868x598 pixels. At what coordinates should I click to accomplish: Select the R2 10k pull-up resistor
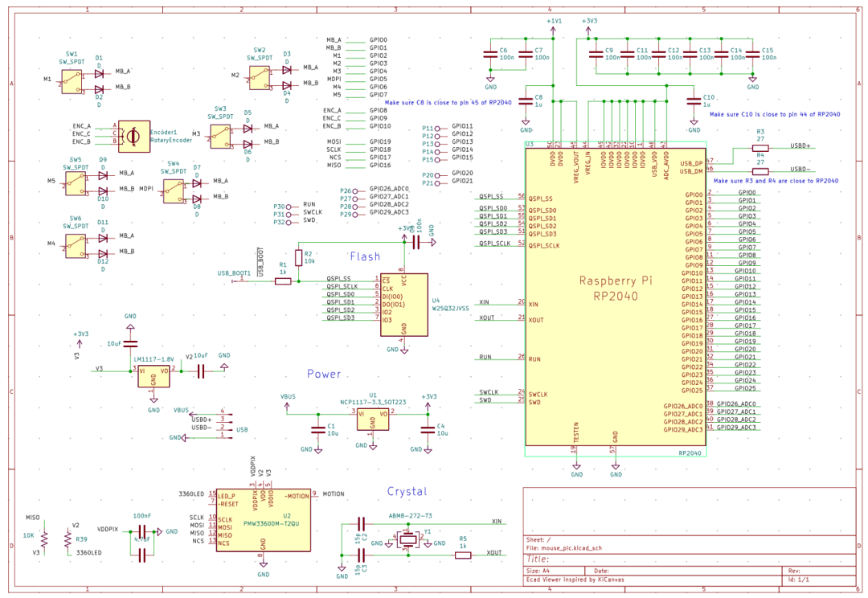click(x=298, y=257)
